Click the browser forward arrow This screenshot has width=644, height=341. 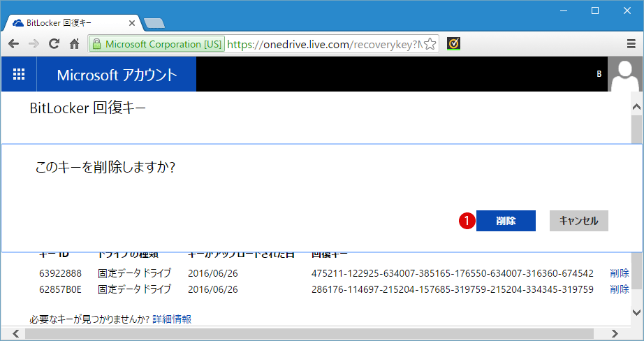34,43
